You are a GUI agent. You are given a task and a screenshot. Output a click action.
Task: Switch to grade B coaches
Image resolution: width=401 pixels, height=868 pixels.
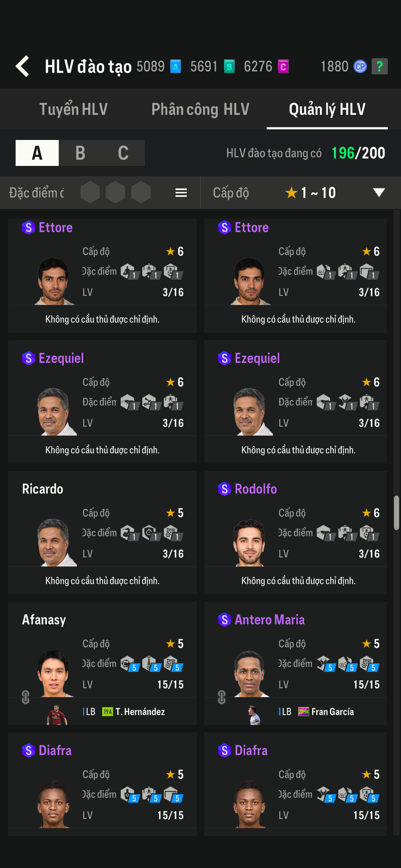coord(80,153)
